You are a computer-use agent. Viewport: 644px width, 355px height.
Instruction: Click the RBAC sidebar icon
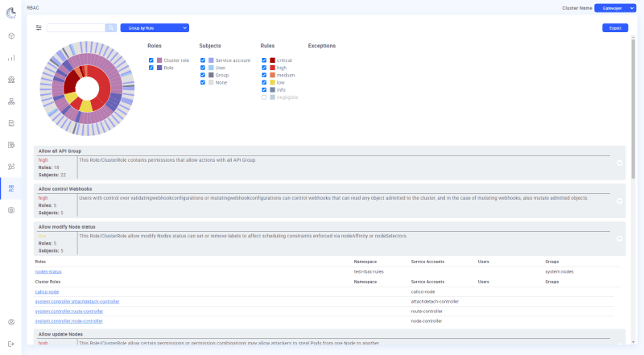point(11,188)
